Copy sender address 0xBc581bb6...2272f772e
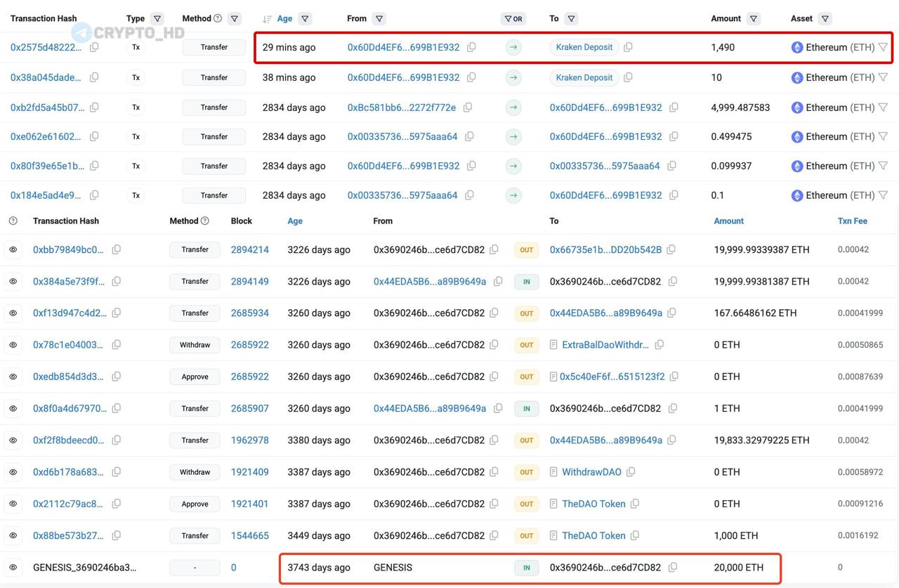This screenshot has width=899, height=588. coord(468,107)
